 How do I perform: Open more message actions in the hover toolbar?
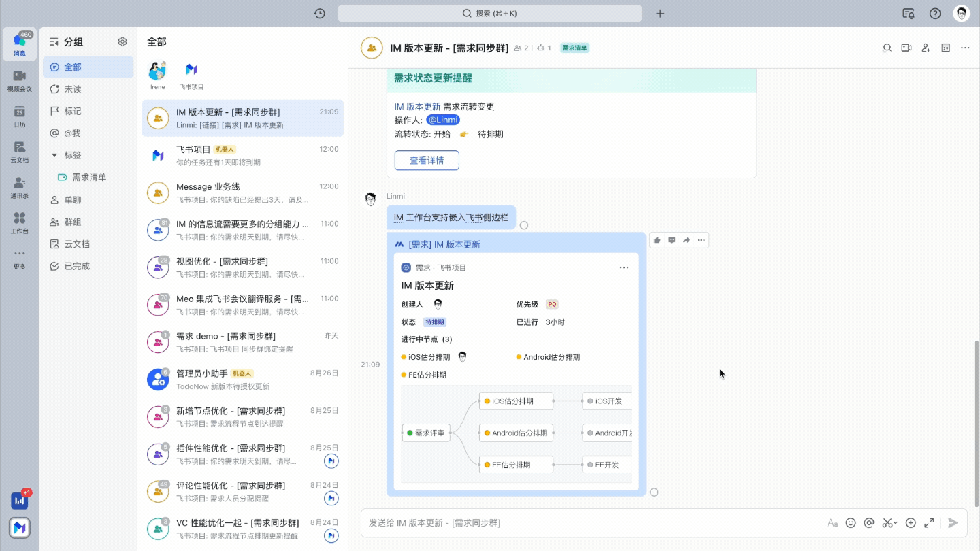[702, 240]
